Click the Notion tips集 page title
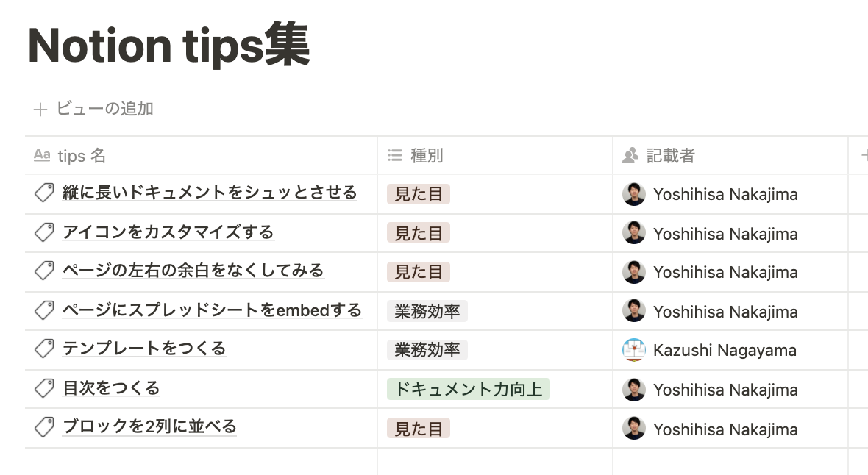The image size is (868, 475). pos(169,46)
